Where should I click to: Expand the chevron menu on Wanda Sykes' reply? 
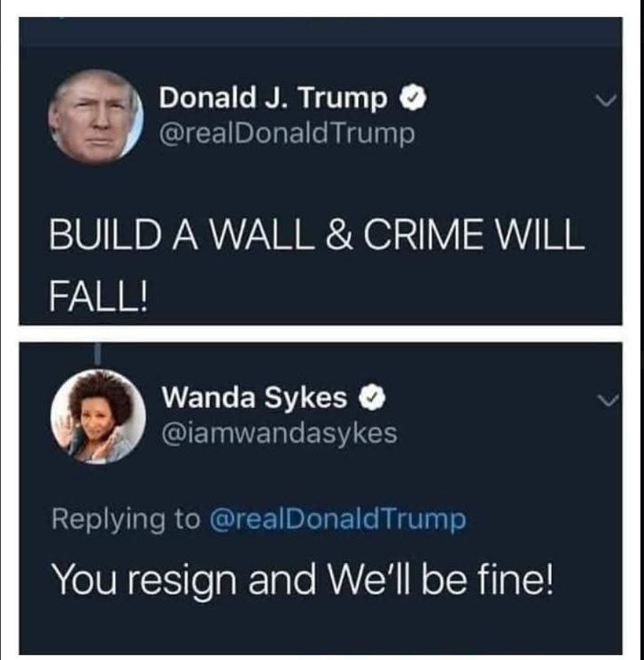[608, 400]
